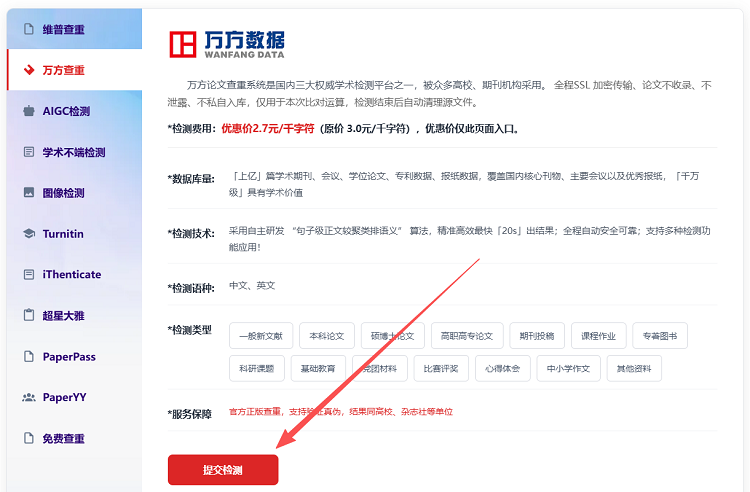Click the red icon beside 万方查重
The height and width of the screenshot is (492, 750).
click(x=29, y=70)
